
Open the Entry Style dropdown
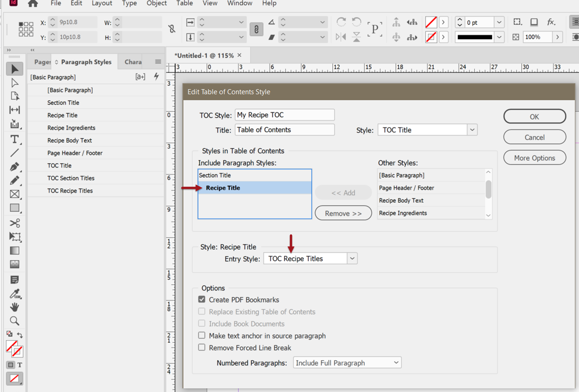click(x=352, y=258)
